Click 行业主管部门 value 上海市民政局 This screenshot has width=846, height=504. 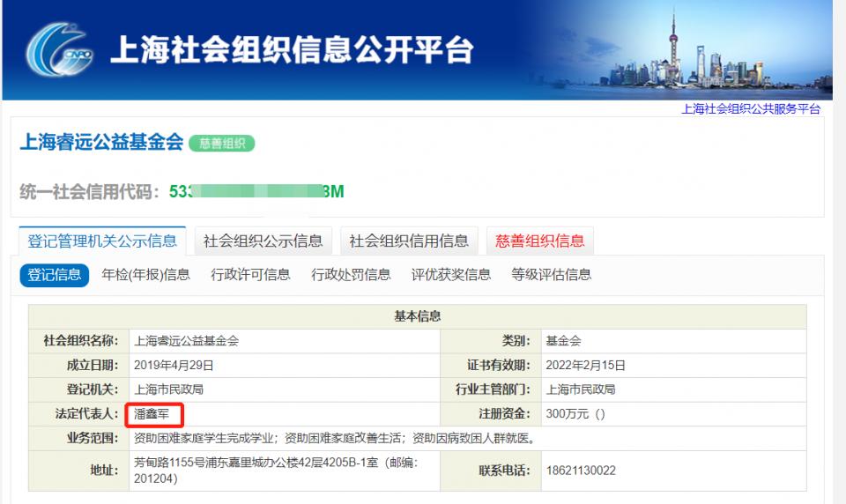581,389
